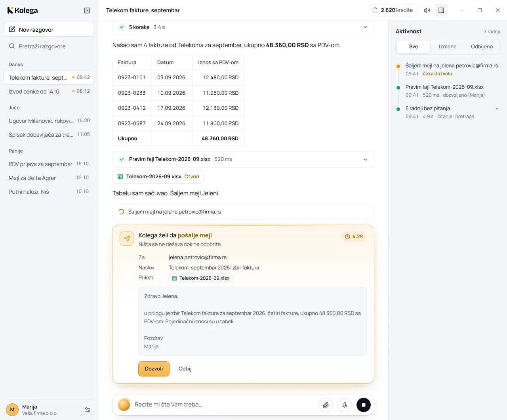507x420 pixels.
Task: Open Putni nalozi, Niš conversation
Action: (49, 192)
